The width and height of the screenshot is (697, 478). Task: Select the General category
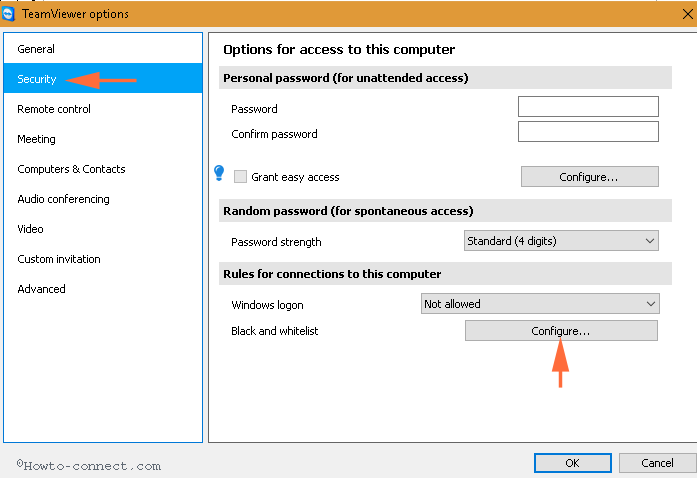103,48
